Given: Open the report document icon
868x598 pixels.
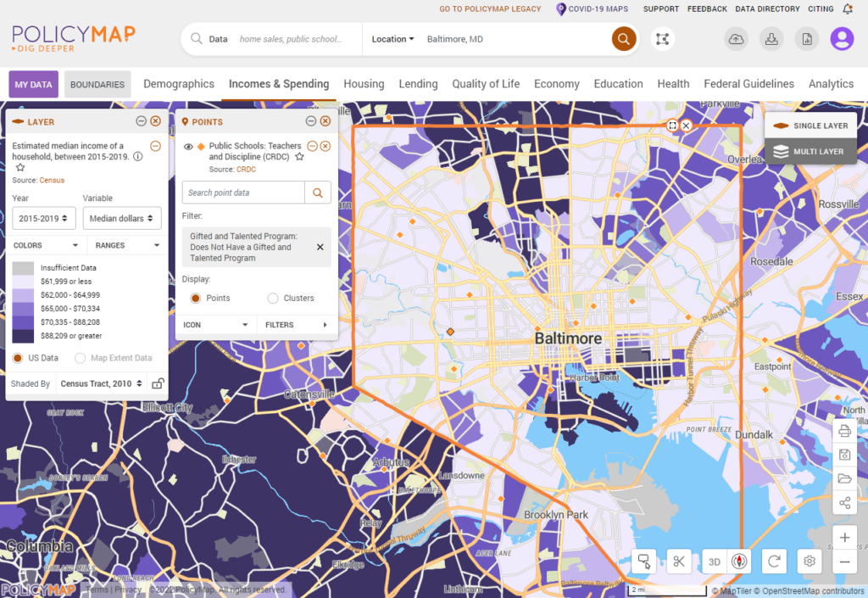Looking at the screenshot, I should click(x=807, y=39).
